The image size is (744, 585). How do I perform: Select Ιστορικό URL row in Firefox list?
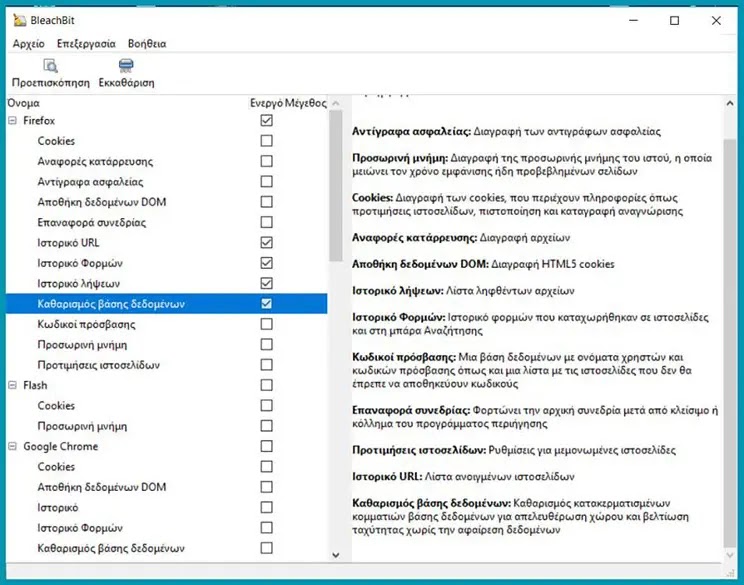(68, 243)
